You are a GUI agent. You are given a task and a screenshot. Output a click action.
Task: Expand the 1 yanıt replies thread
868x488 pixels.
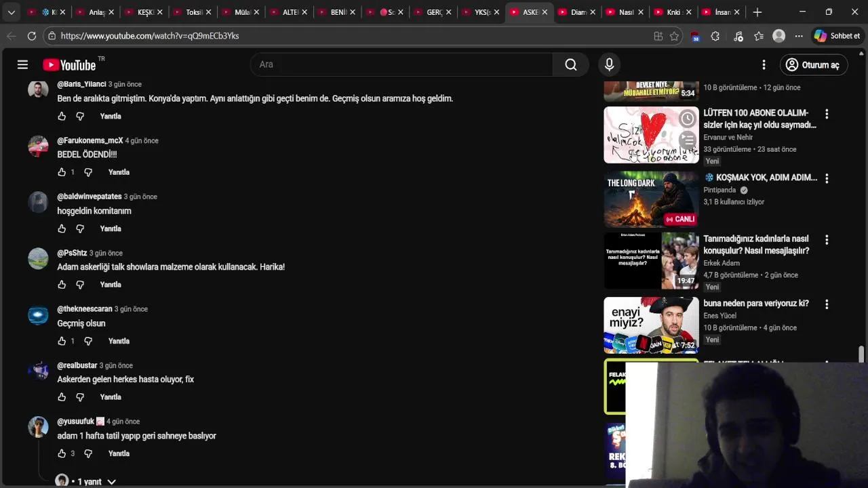click(86, 481)
